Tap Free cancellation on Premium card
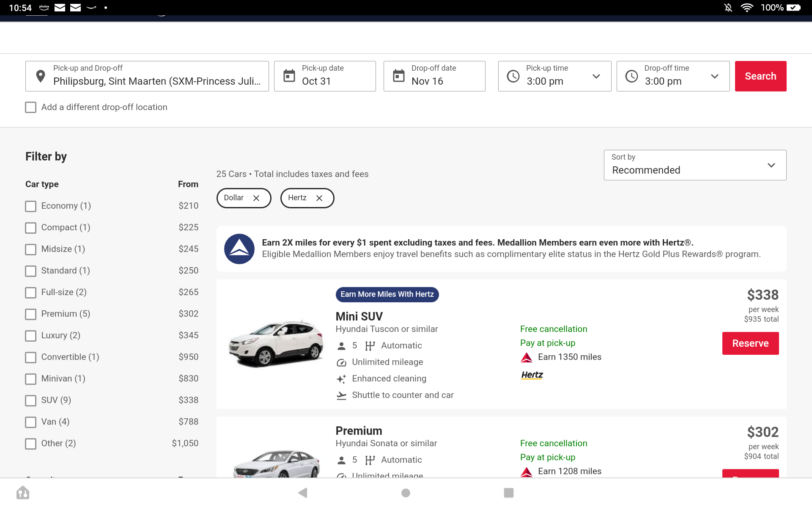The width and height of the screenshot is (812, 508). (x=554, y=443)
